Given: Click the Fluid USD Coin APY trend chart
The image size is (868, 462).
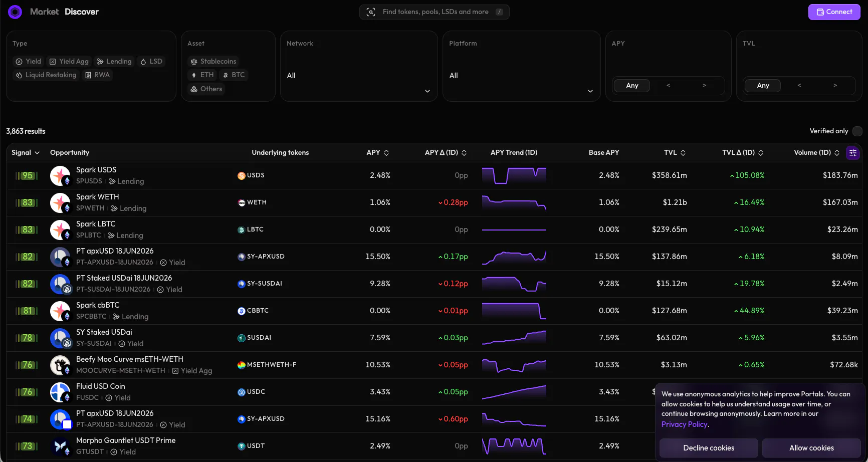Looking at the screenshot, I should (x=514, y=392).
